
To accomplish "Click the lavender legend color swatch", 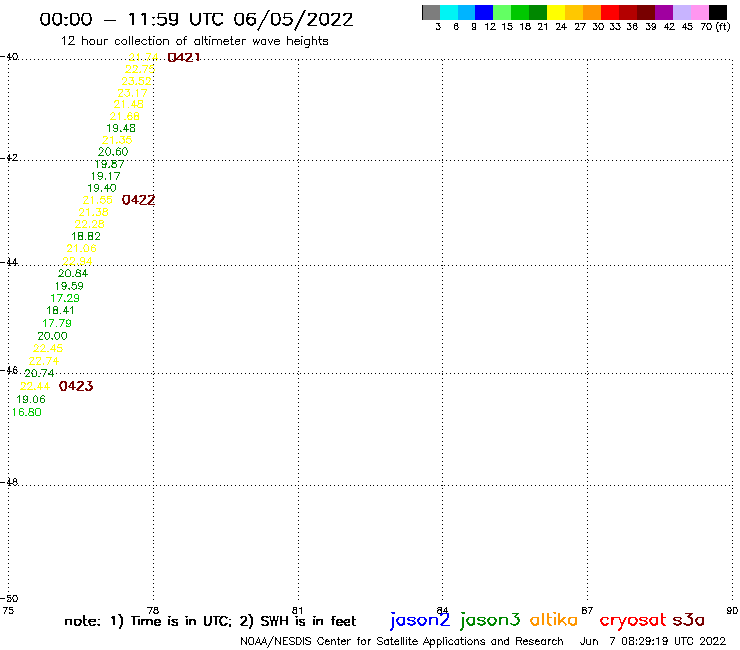I will pyautogui.click(x=682, y=12).
